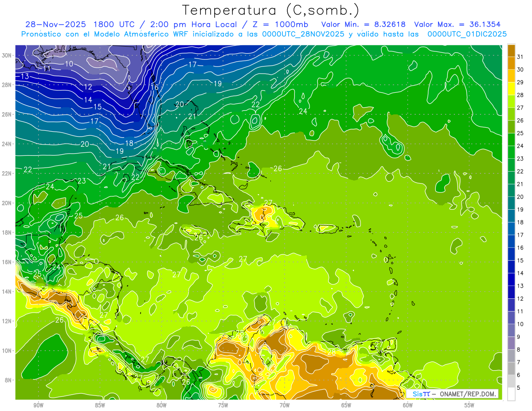Click the longitude axis label "55W"

(469, 405)
